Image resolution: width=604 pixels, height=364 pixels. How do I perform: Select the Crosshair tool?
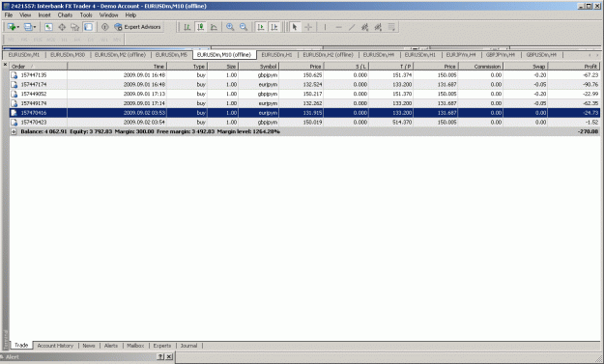(308, 27)
